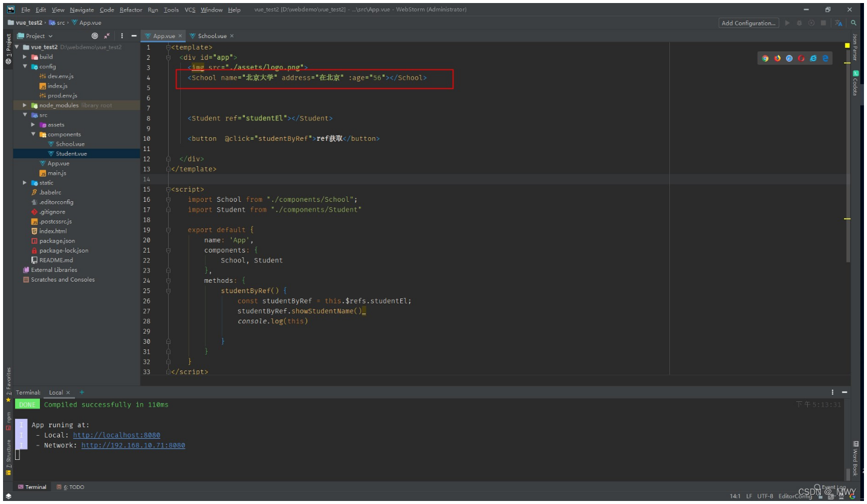The width and height of the screenshot is (867, 504).
Task: Open preview in Firefox browser icon
Action: coord(777,59)
